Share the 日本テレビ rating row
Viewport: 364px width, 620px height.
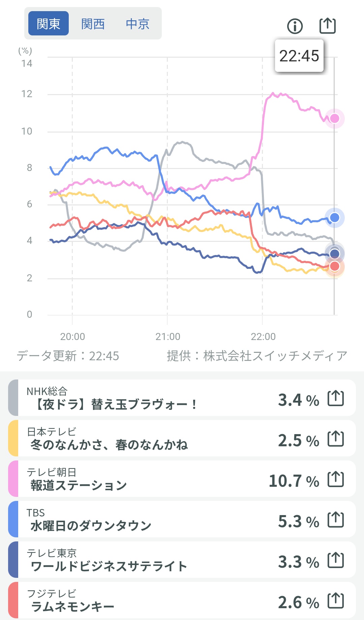(336, 439)
